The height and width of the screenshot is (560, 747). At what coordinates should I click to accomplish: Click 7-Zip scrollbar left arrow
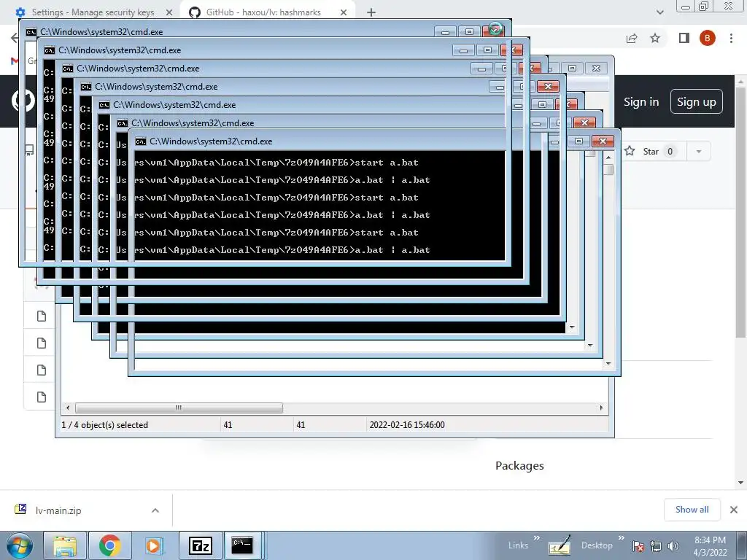click(x=68, y=408)
